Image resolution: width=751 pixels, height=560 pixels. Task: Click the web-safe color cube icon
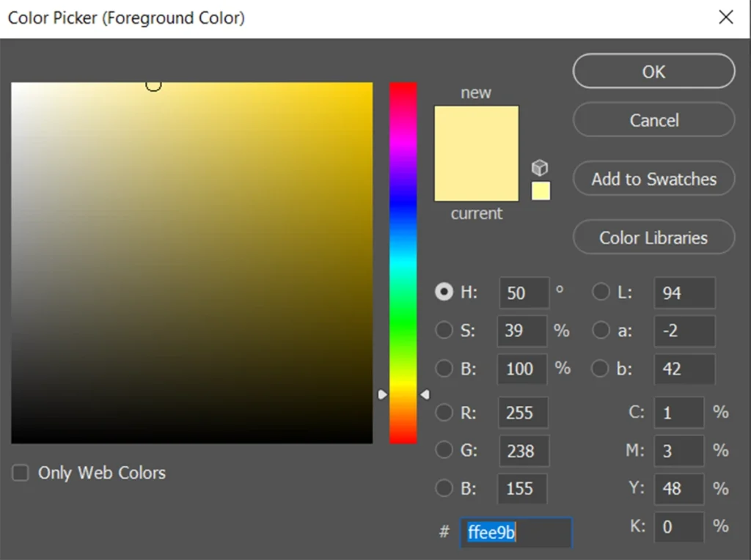(540, 168)
